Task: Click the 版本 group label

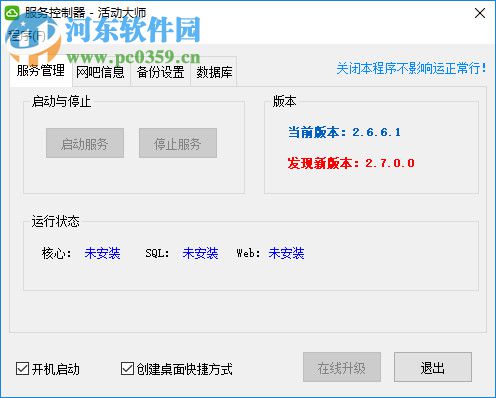Action: pyautogui.click(x=284, y=101)
